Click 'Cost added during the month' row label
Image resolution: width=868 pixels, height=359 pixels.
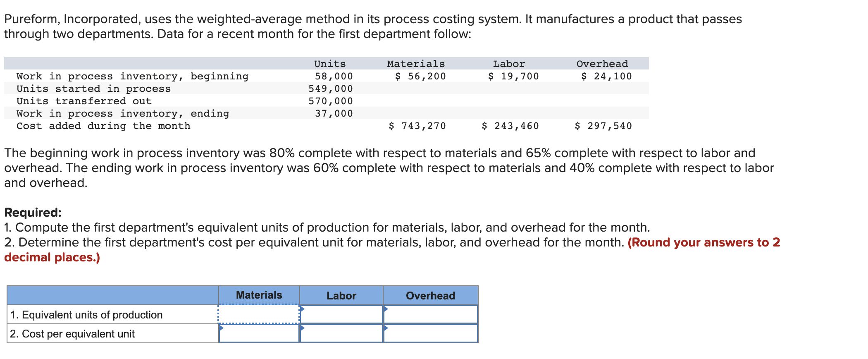coord(104,126)
